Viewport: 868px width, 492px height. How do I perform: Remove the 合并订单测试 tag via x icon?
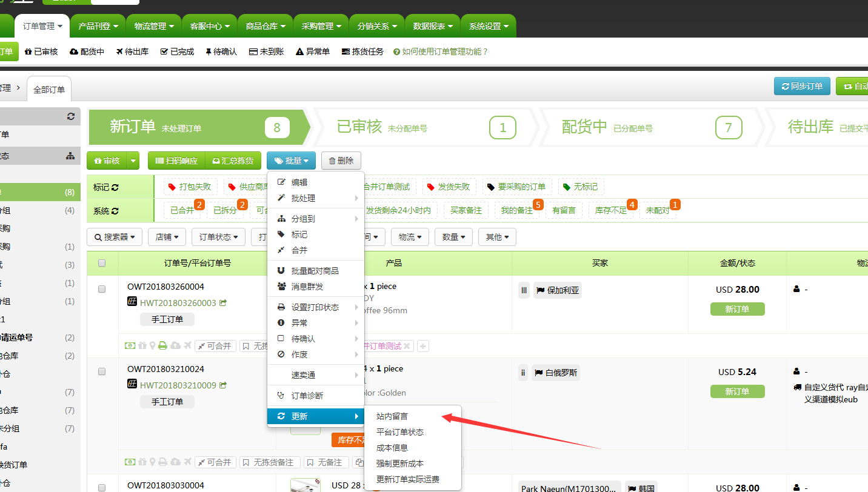click(407, 346)
